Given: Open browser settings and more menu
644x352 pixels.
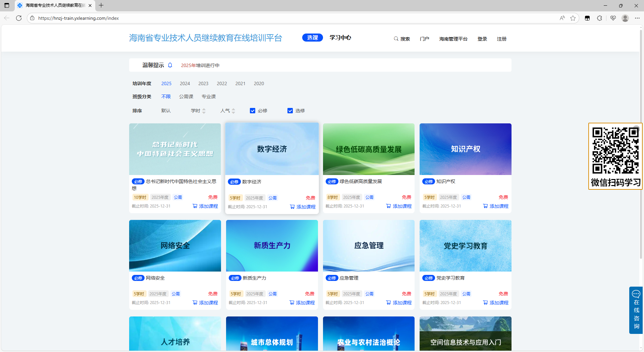Looking at the screenshot, I should (637, 18).
